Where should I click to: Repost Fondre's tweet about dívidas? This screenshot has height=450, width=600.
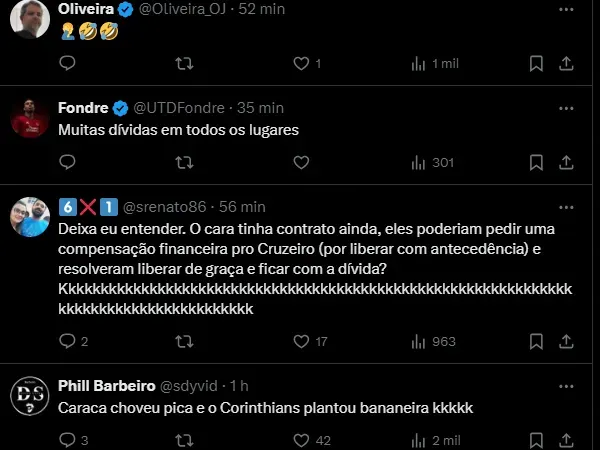tap(185, 162)
